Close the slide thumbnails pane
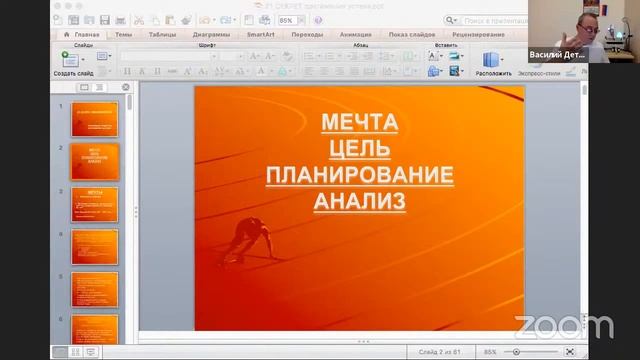The image size is (640, 360). tap(126, 87)
